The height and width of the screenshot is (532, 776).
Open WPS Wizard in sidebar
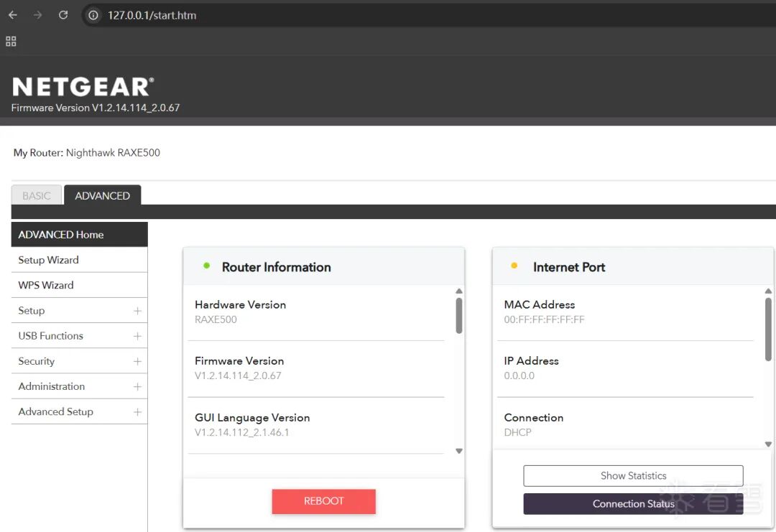click(79, 285)
